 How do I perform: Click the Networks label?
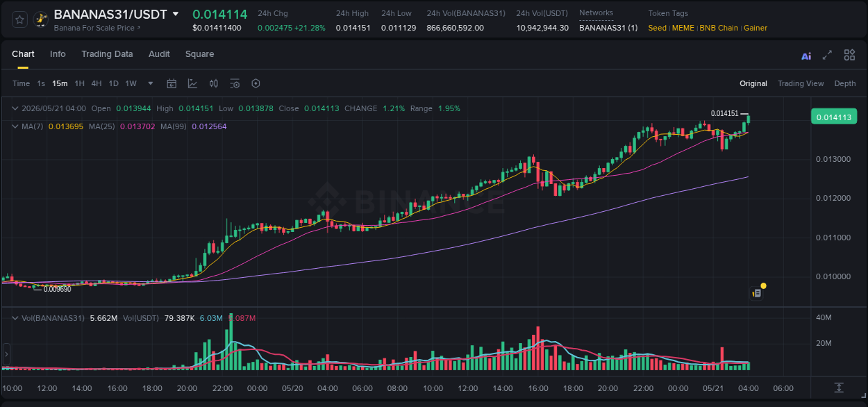point(596,13)
